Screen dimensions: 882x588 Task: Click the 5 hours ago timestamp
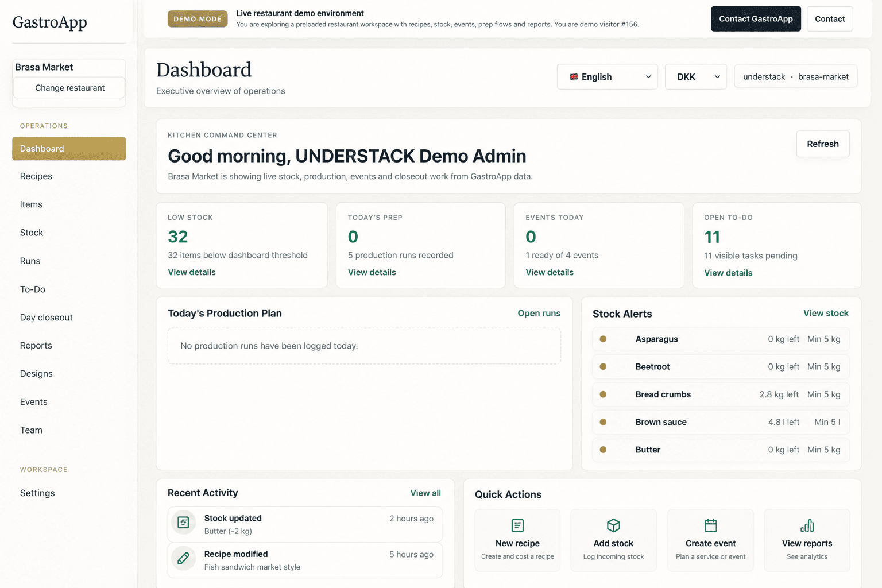point(411,555)
